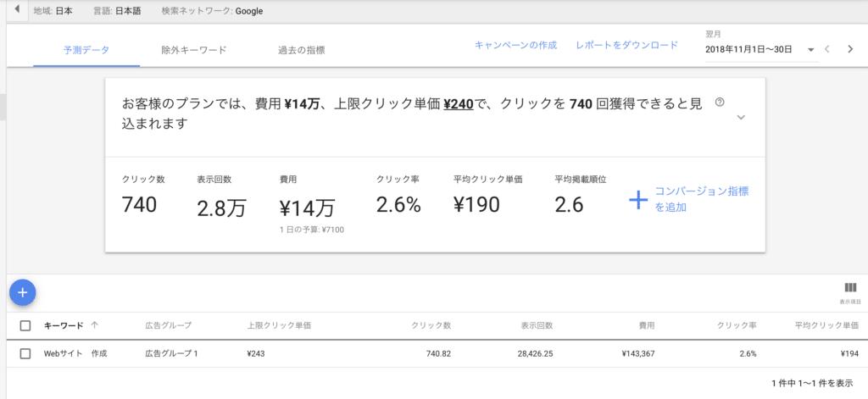Click the 地域: 日本 setting
This screenshot has height=399, width=868.
[53, 11]
